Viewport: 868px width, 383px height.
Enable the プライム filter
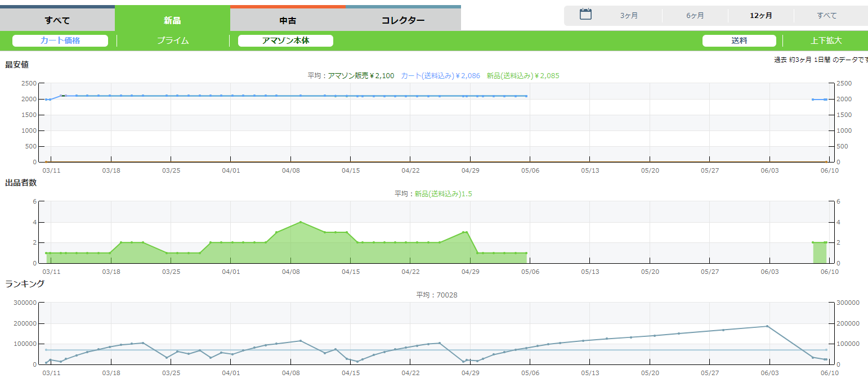click(x=173, y=40)
